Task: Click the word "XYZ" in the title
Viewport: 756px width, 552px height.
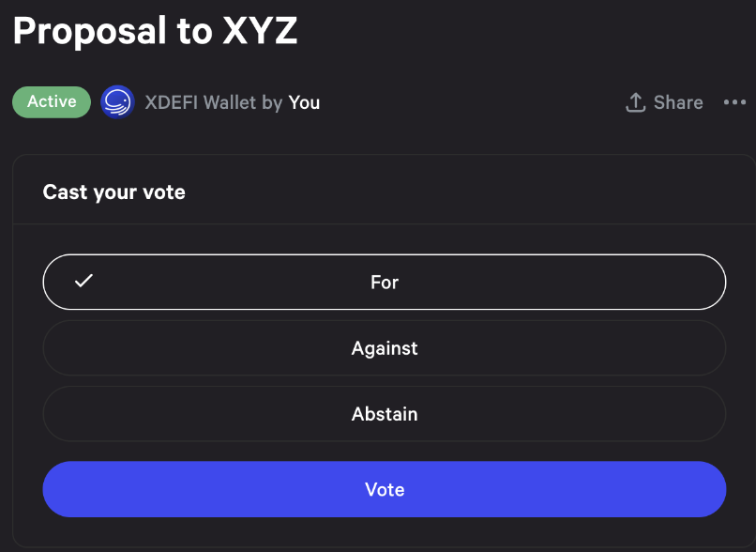Action: tap(260, 31)
